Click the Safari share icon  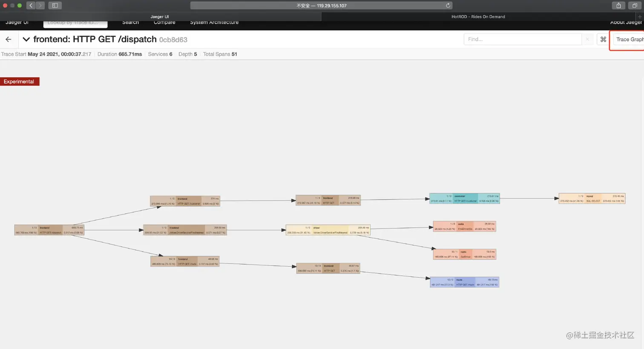point(618,6)
